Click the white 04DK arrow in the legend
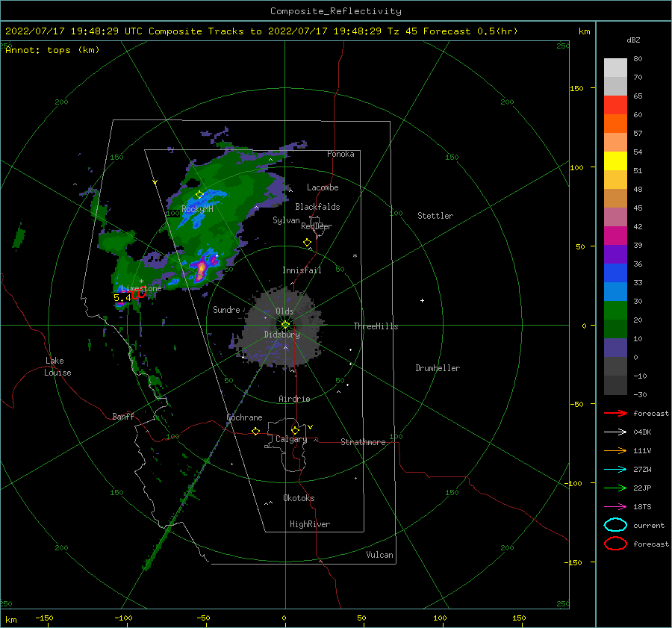 point(615,432)
